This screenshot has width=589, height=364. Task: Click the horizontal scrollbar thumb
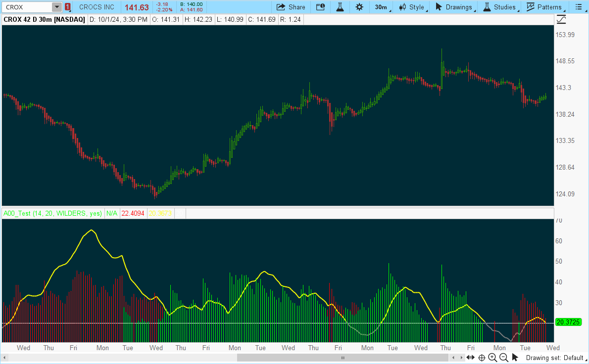344,358
